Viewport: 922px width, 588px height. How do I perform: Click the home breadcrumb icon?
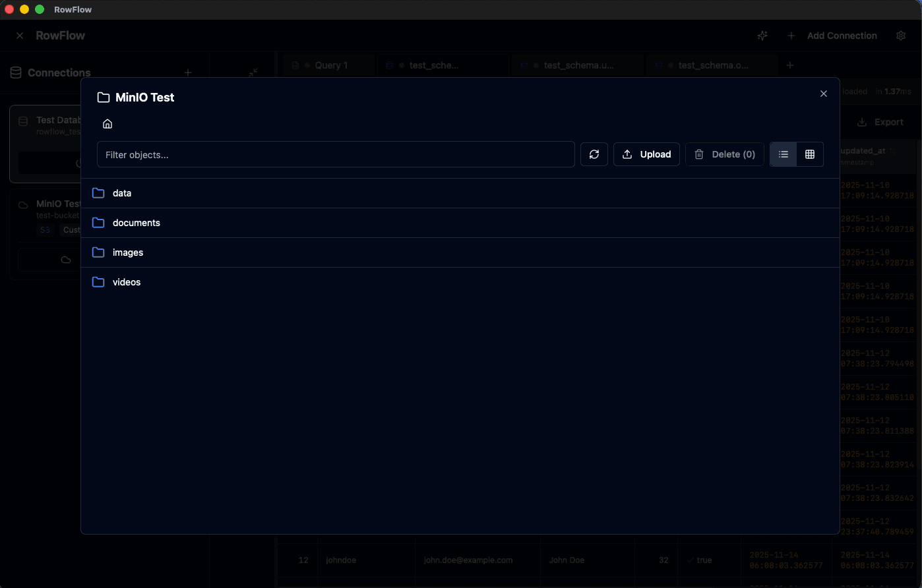pyautogui.click(x=107, y=123)
